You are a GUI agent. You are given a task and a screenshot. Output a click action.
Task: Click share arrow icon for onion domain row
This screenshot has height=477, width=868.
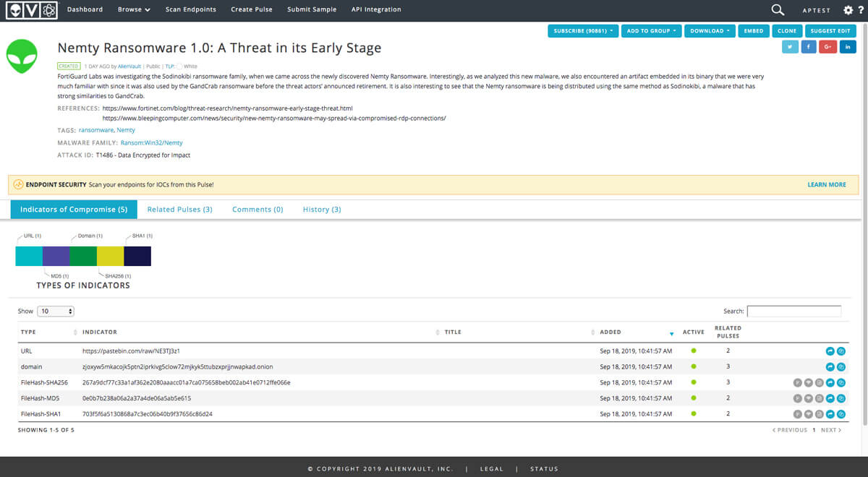(830, 367)
